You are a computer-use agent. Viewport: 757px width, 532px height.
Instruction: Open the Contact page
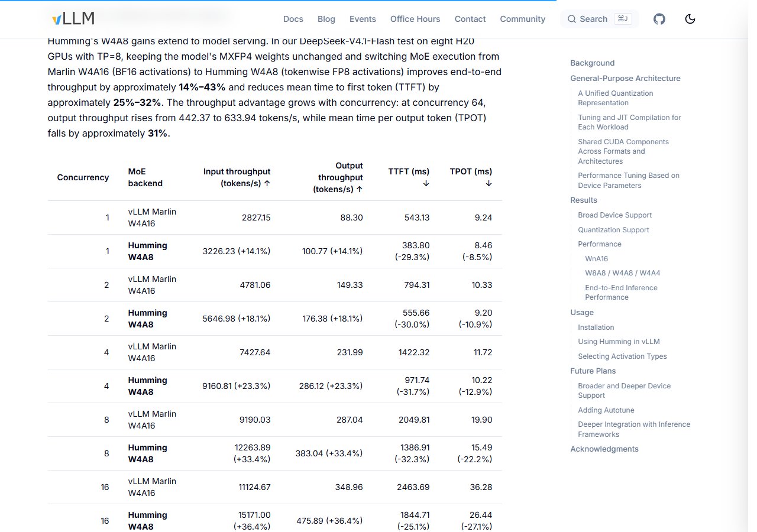[x=470, y=19]
